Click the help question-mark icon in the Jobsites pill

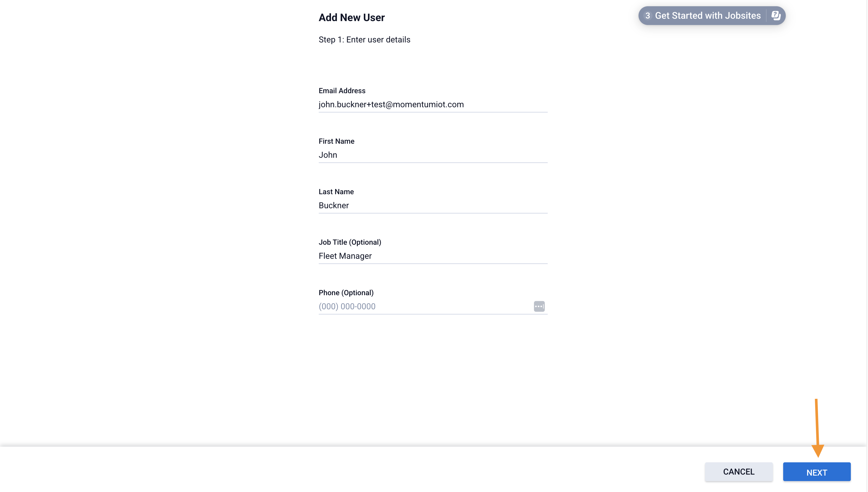click(776, 16)
